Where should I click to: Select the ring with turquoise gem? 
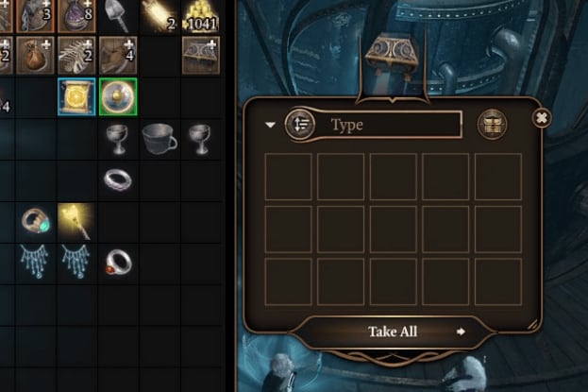(x=35, y=222)
